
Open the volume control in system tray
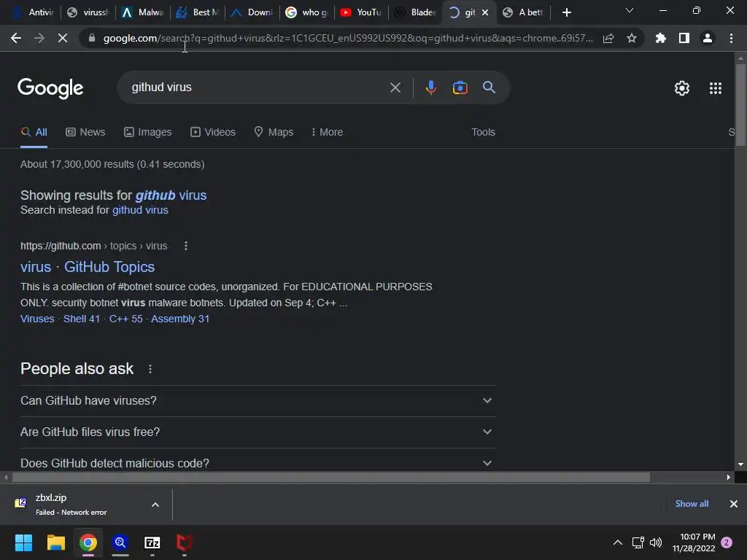[656, 542]
